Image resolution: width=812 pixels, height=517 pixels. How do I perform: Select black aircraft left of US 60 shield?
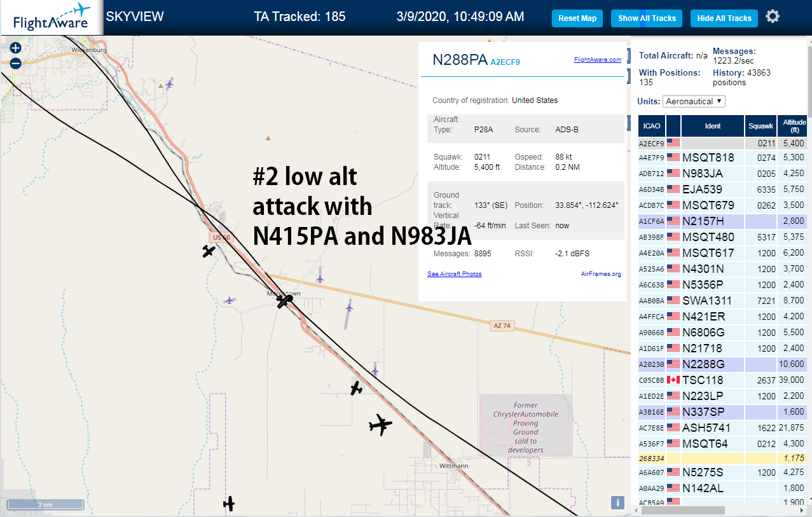[x=209, y=251]
